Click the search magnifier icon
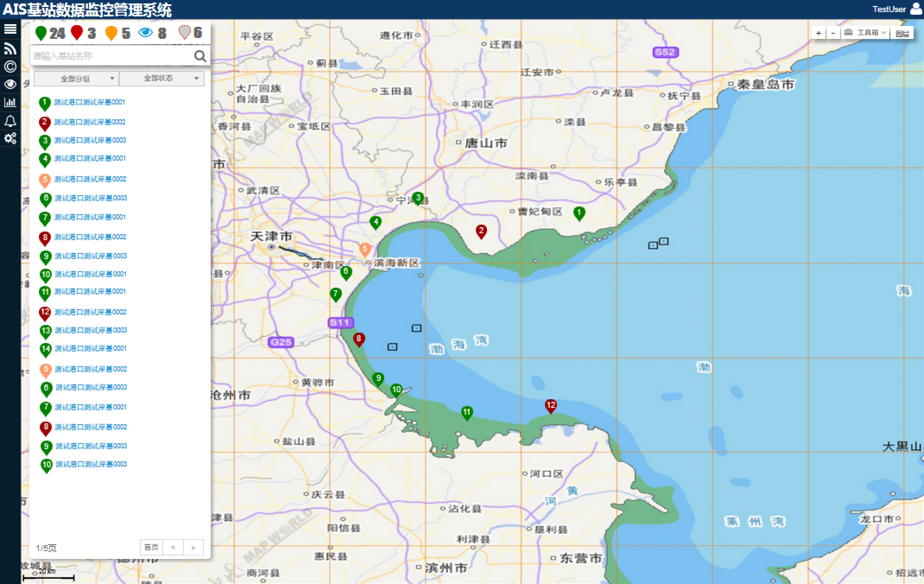This screenshot has height=584, width=924. (x=200, y=56)
